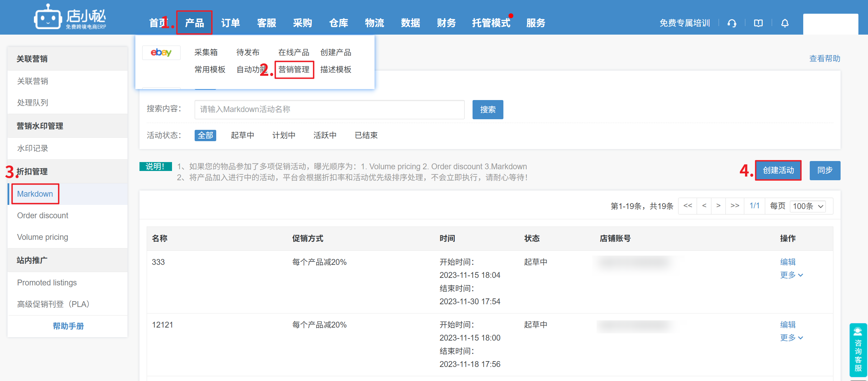This screenshot has height=381, width=868.
Task: Select 营销管理 in the product submenu
Action: click(294, 70)
